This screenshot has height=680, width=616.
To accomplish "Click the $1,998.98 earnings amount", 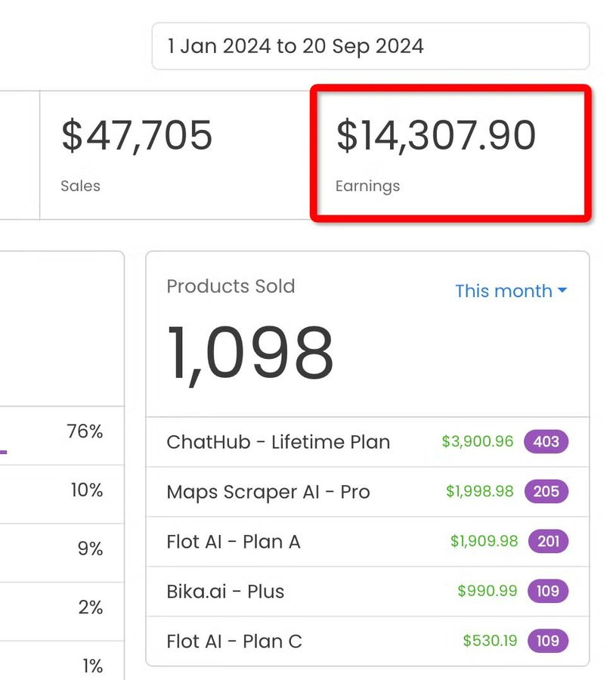I will (x=479, y=492).
